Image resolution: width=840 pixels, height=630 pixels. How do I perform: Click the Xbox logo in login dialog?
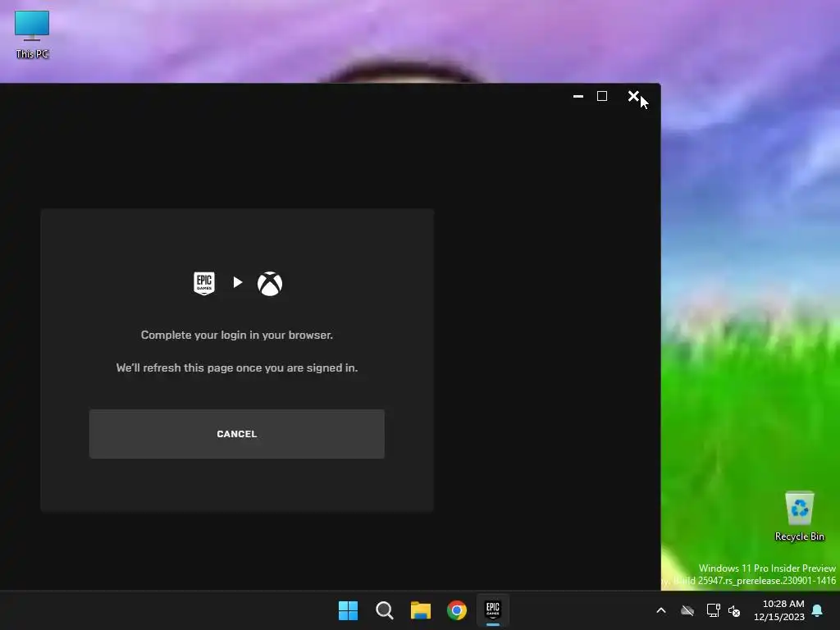point(270,283)
